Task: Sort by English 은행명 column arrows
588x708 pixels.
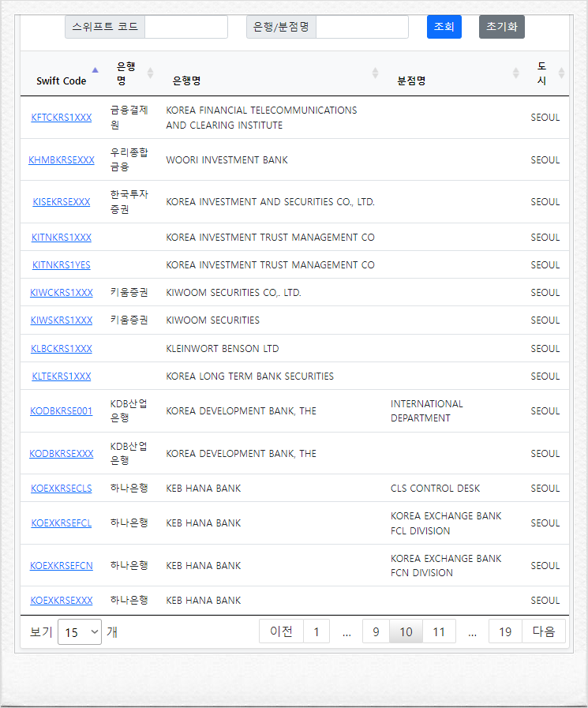Action: pyautogui.click(x=375, y=73)
